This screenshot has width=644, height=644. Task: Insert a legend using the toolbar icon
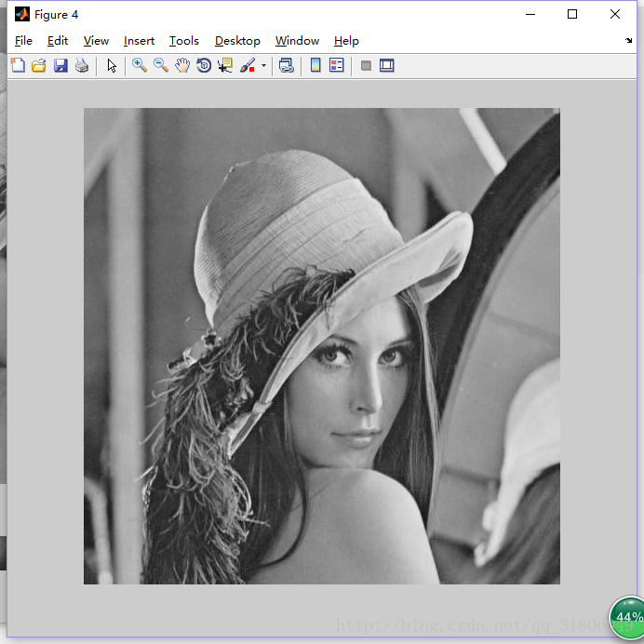pos(337,65)
